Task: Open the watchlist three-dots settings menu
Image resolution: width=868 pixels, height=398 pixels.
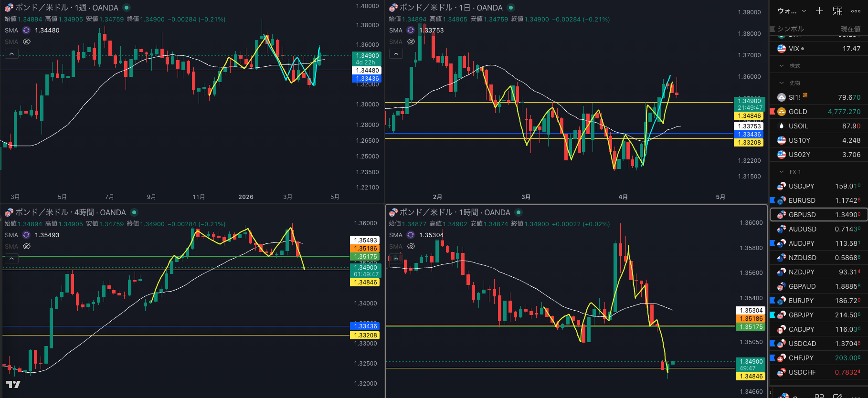Action: [x=856, y=10]
